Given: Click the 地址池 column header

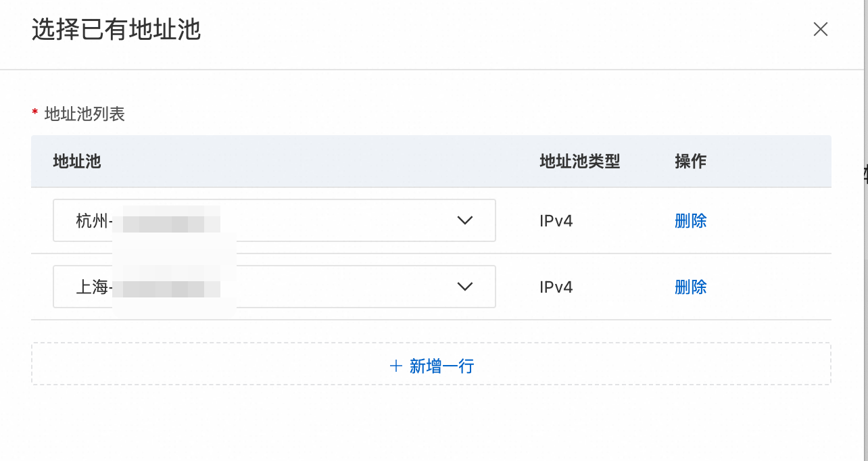Looking at the screenshot, I should point(77,162).
